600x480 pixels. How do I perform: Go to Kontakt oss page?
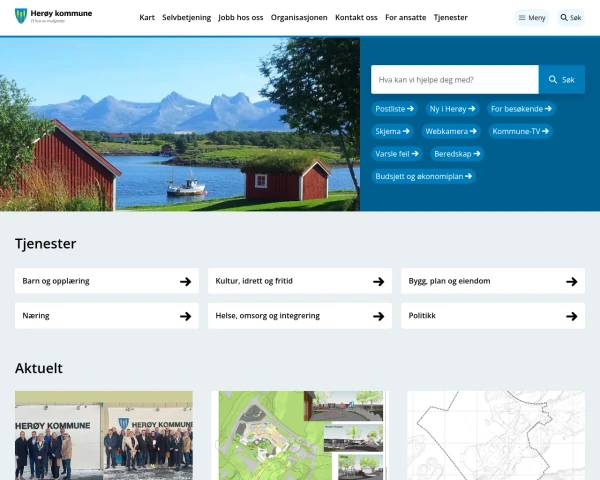[356, 18]
